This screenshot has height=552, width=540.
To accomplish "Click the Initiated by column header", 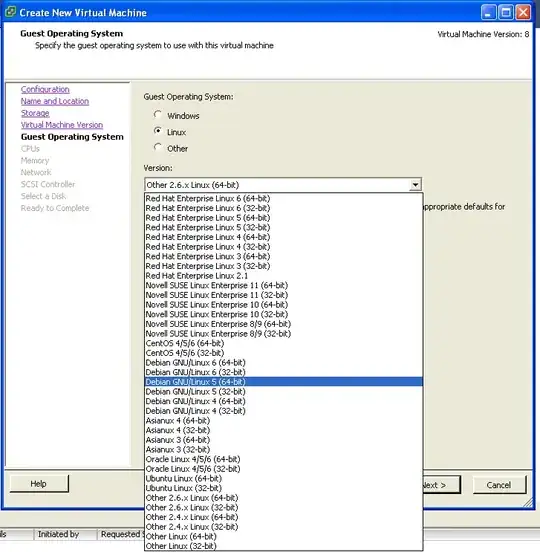I will pyautogui.click(x=65, y=534).
